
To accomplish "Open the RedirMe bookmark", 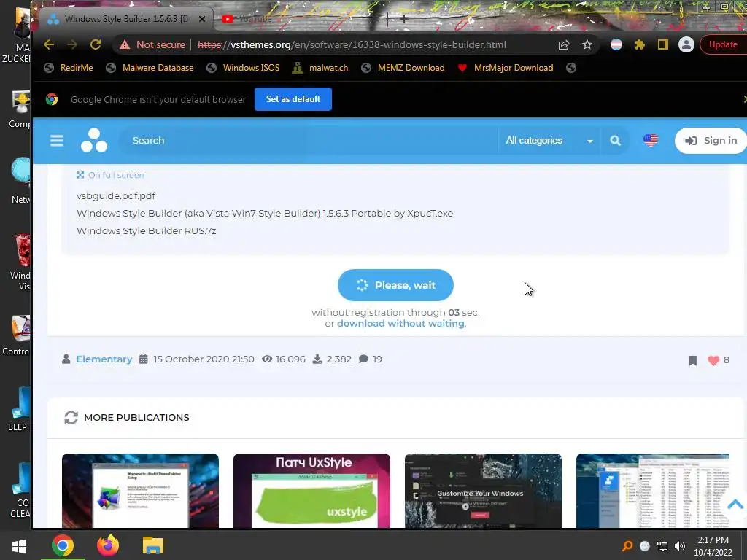I will 69,68.
